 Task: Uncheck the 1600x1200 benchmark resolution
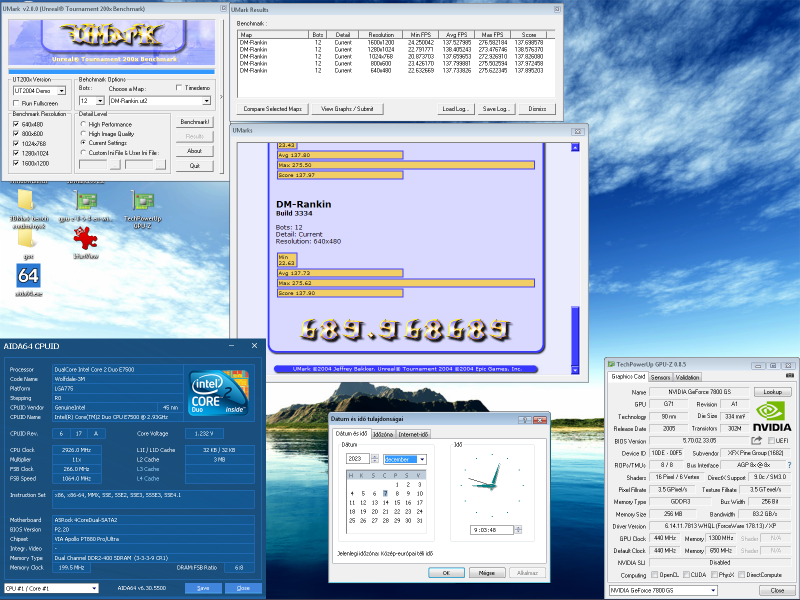pos(16,163)
